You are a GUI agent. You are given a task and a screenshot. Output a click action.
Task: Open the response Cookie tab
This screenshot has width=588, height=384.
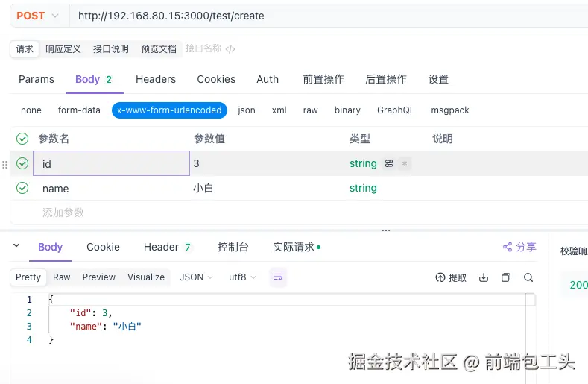pos(103,247)
